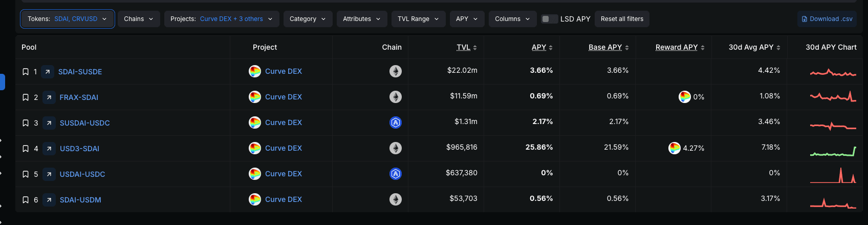Toggle the LSD APY switch
868x225 pixels.
pos(550,19)
